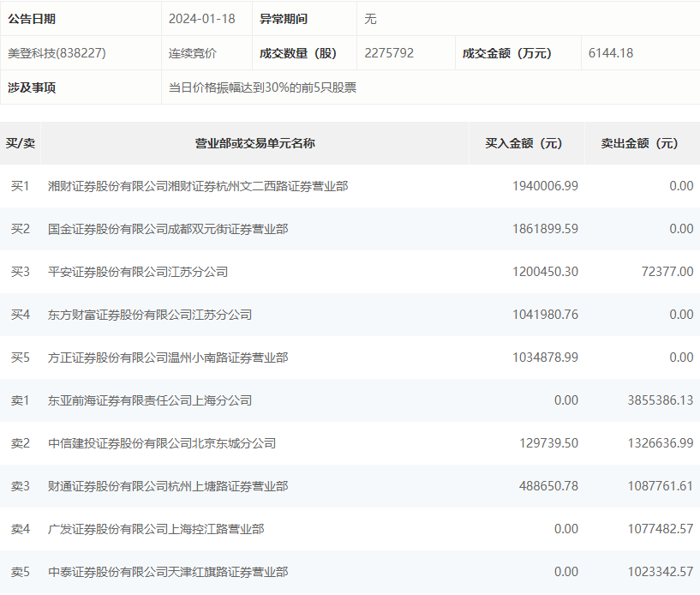Select sell amount 1023342.57

pos(661,572)
